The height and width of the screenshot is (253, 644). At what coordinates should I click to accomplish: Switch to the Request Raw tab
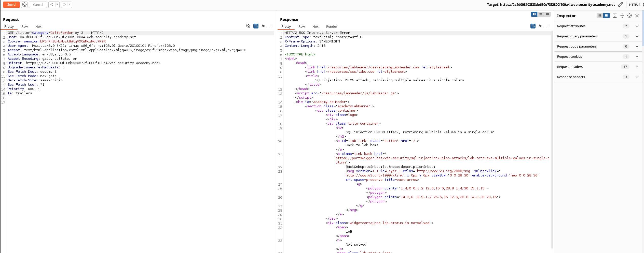point(24,26)
